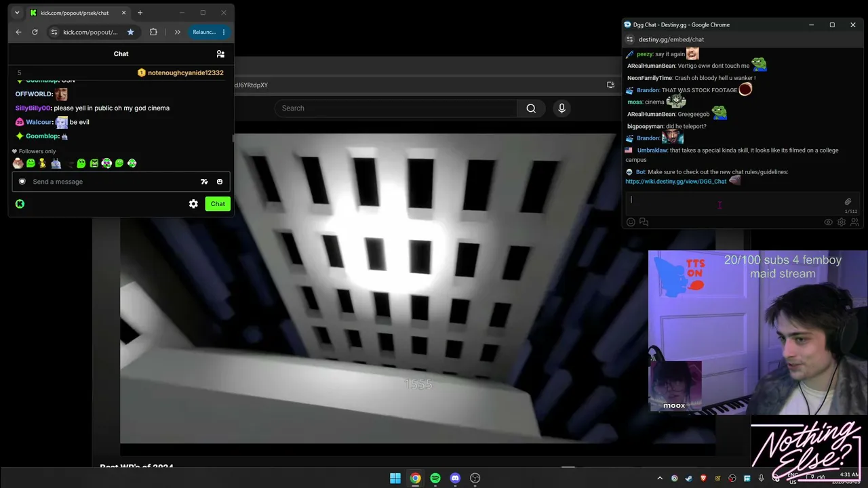Expand the hidden toolbar items chevron
The image size is (868, 488).
[x=177, y=32]
